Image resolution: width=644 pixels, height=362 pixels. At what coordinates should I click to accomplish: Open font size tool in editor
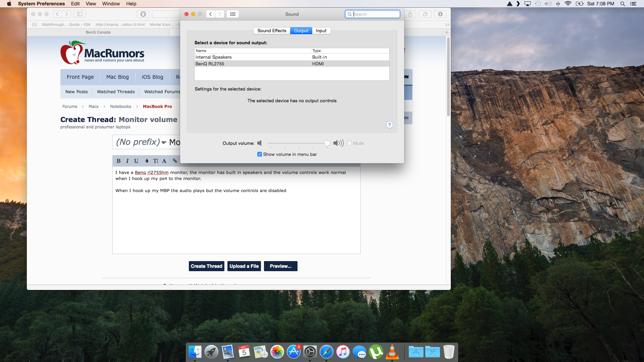pos(156,161)
